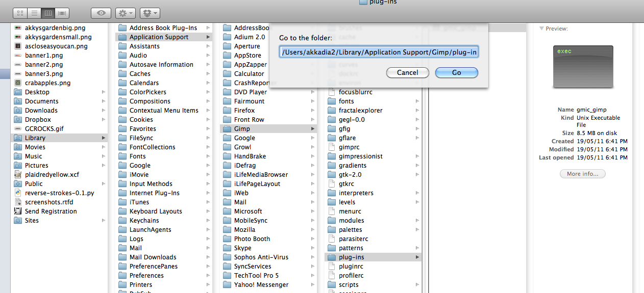Image resolution: width=644 pixels, height=293 pixels.
Task: Select the plug-ins folder
Action: tap(373, 257)
